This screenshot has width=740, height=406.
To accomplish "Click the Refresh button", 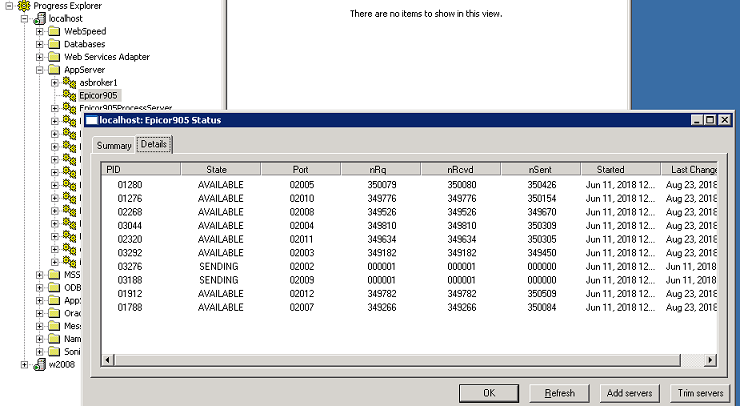I will [559, 393].
